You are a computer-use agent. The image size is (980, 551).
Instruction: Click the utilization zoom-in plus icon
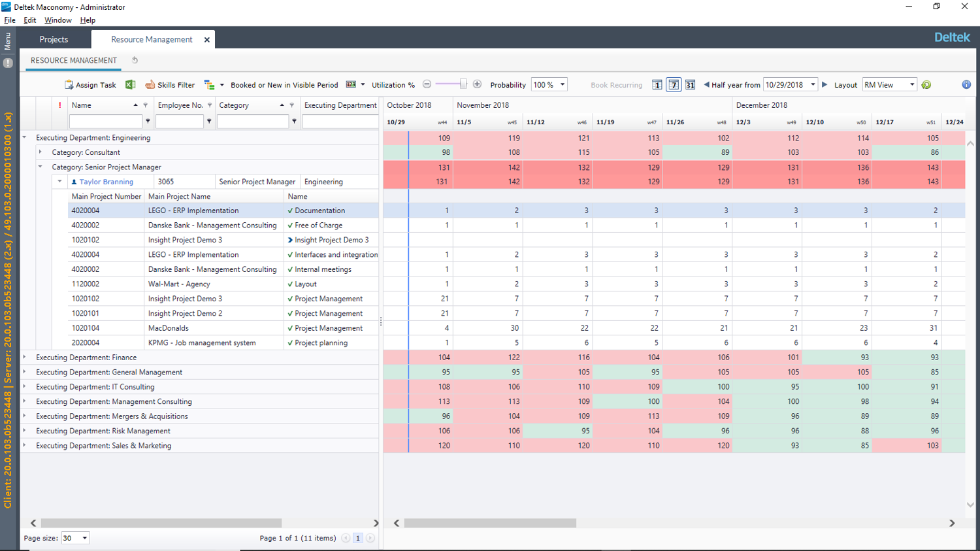pos(477,84)
